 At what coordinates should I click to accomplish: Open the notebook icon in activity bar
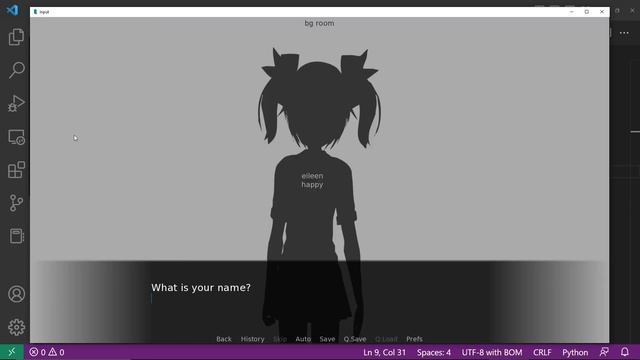tap(16, 236)
